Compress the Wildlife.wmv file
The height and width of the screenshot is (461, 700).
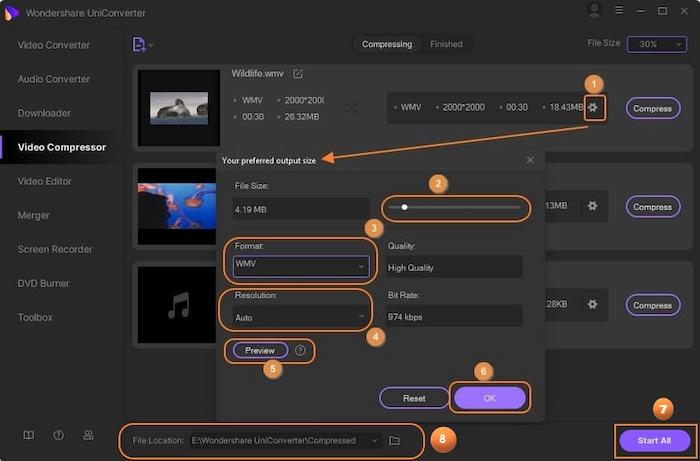pyautogui.click(x=652, y=108)
